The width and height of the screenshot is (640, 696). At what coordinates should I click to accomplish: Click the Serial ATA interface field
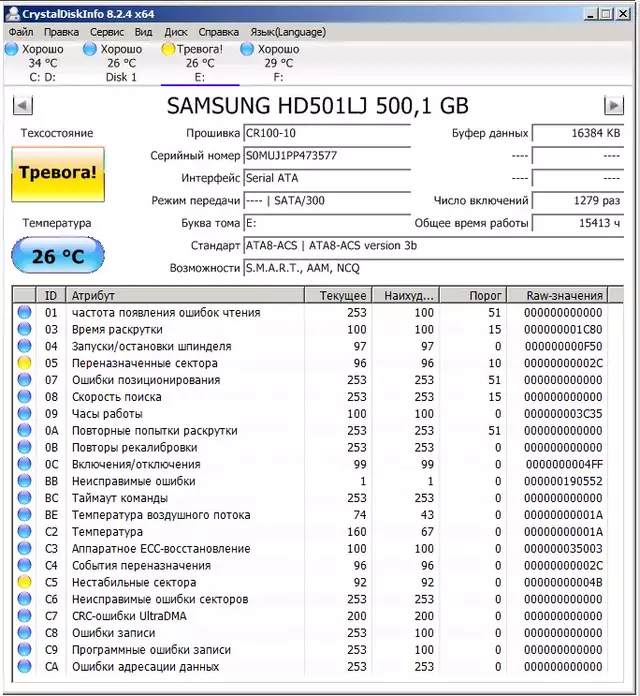(x=327, y=178)
